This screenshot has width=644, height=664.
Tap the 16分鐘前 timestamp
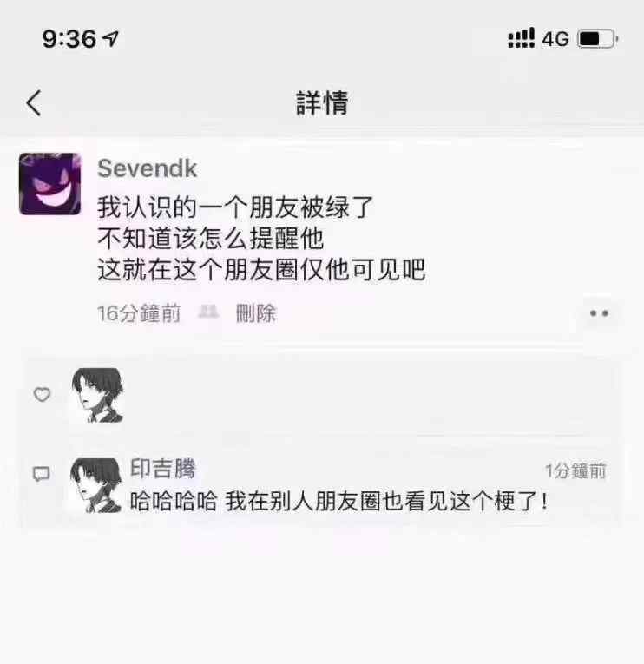tap(139, 314)
